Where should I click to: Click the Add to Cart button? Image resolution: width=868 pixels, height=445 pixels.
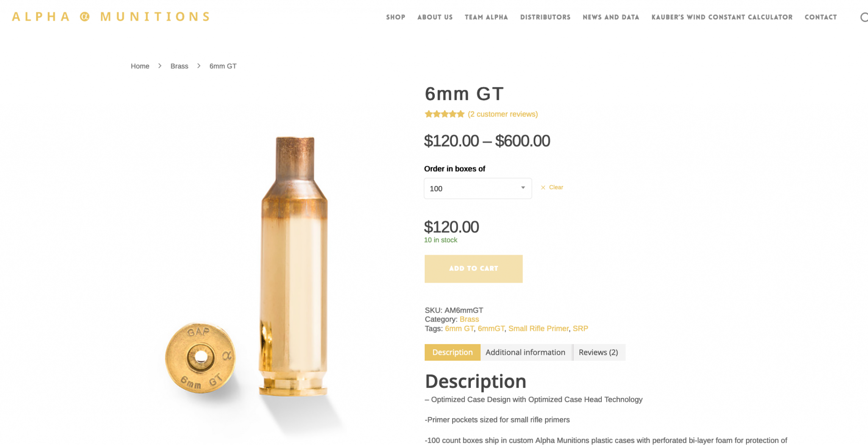click(473, 269)
